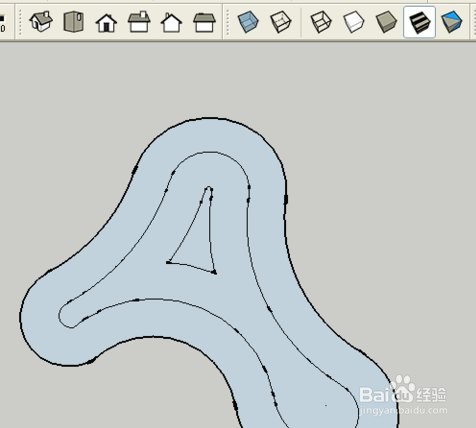476x428 pixels.
Task: Switch to Back view
Action: [171, 23]
